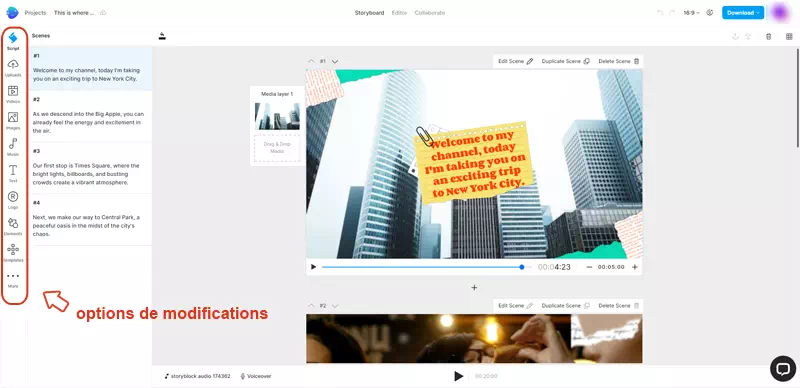
Task: Click down chevron beside scene #1 label
Action: tap(335, 61)
